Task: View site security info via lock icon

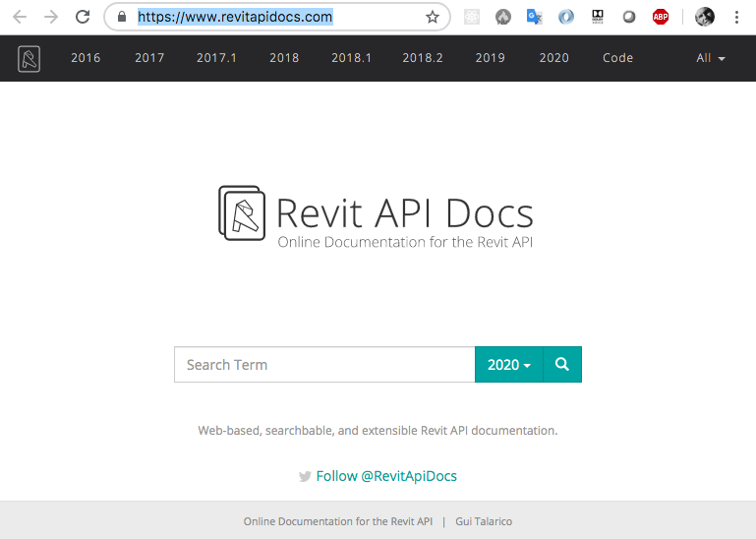Action: pos(122,17)
